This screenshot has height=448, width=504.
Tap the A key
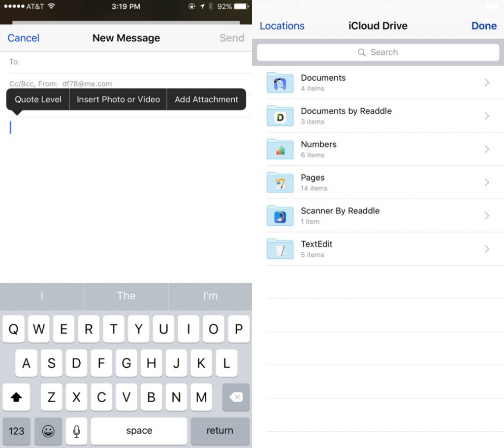26,363
